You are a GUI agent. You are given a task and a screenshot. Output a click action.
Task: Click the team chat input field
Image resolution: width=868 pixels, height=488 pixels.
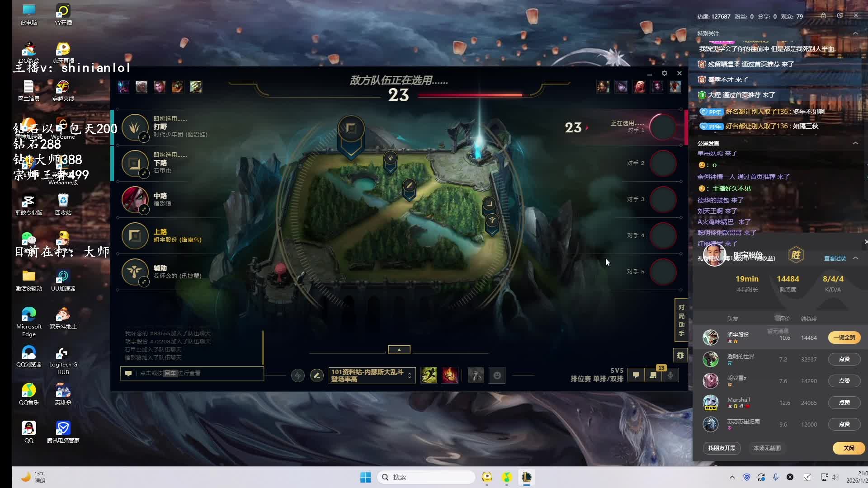click(x=194, y=373)
